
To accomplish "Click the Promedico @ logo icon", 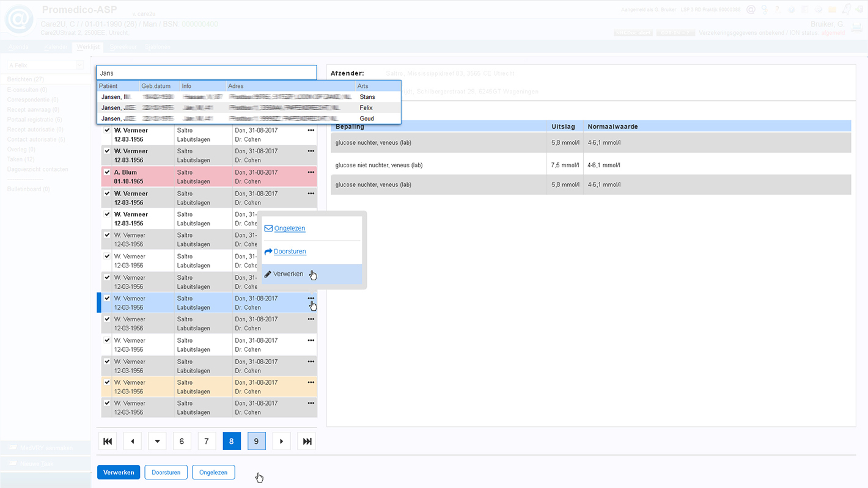I will pyautogui.click(x=20, y=19).
